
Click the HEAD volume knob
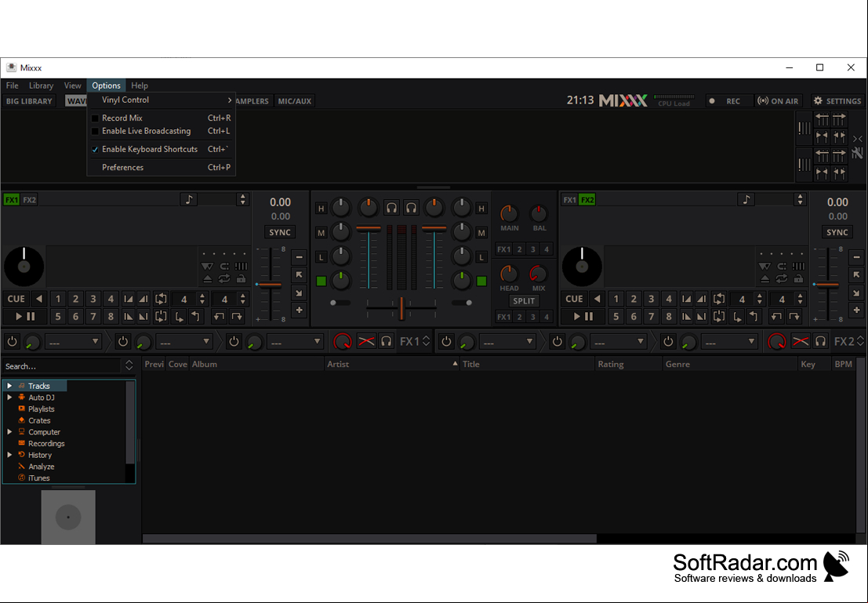[x=509, y=274]
